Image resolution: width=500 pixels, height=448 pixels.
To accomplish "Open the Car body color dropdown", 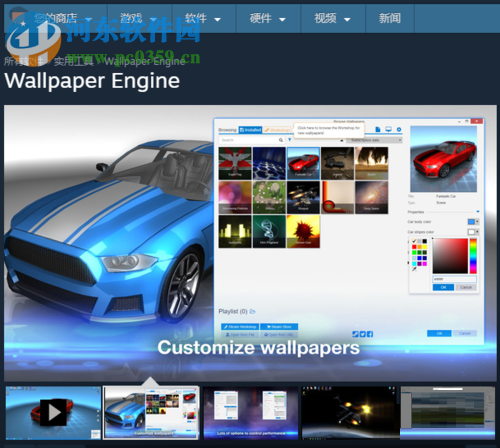I will (x=473, y=222).
